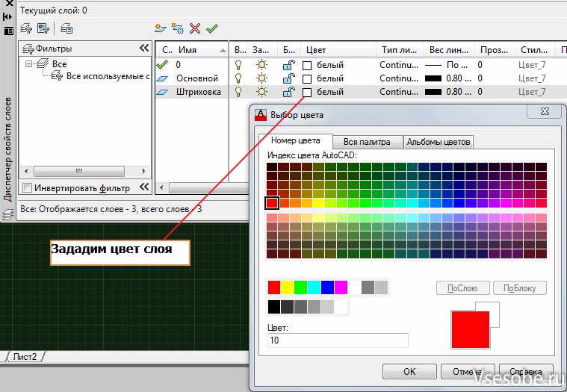Create new layer frozen in all viewports

coord(177,28)
